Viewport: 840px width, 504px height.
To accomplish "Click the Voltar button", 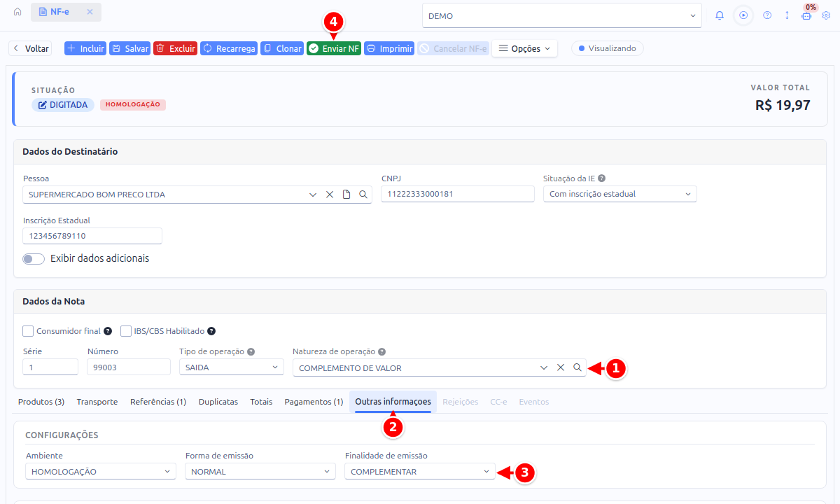I will pos(30,49).
